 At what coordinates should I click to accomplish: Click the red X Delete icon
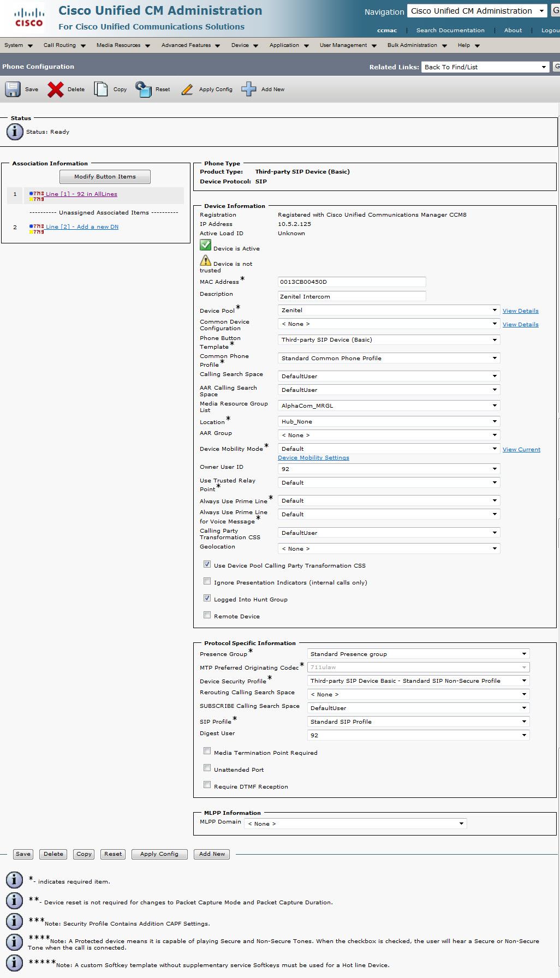55,90
